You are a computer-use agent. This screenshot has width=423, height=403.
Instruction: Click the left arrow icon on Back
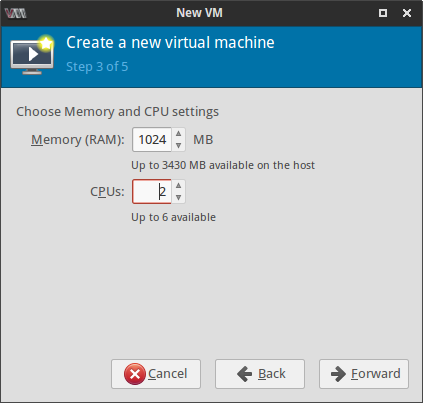245,374
